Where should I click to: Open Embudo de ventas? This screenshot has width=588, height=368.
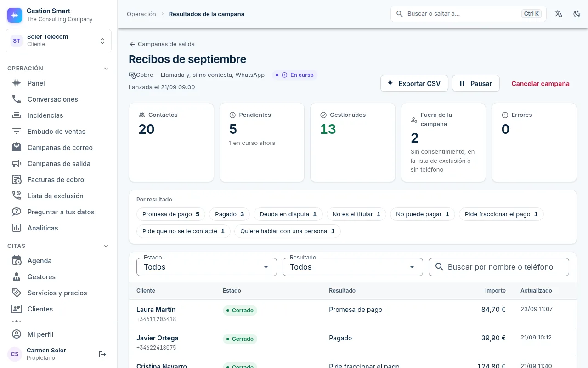tap(58, 132)
